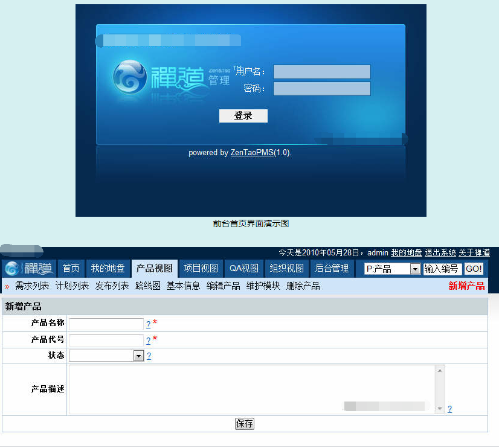Click the ZenTao swirl logo on the login panel
This screenshot has width=499, height=448.
[x=130, y=77]
